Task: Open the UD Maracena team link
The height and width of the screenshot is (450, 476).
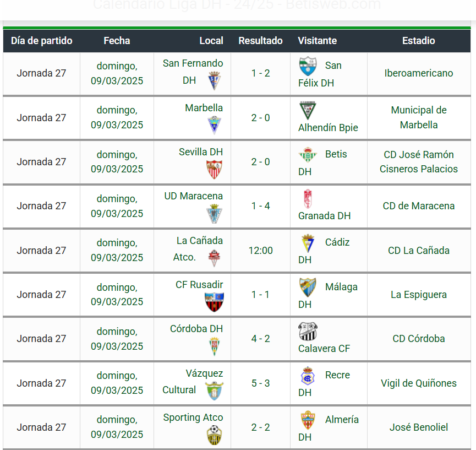Action: (x=193, y=196)
